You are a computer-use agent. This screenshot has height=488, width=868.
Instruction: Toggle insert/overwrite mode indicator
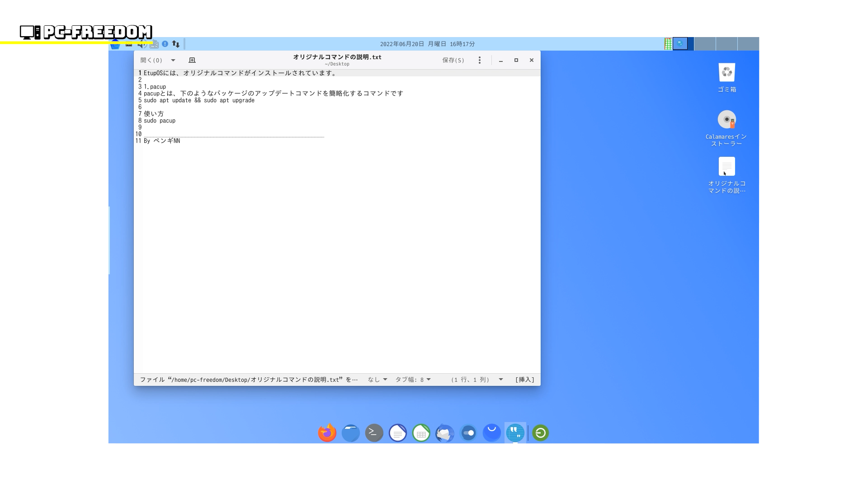(x=524, y=380)
